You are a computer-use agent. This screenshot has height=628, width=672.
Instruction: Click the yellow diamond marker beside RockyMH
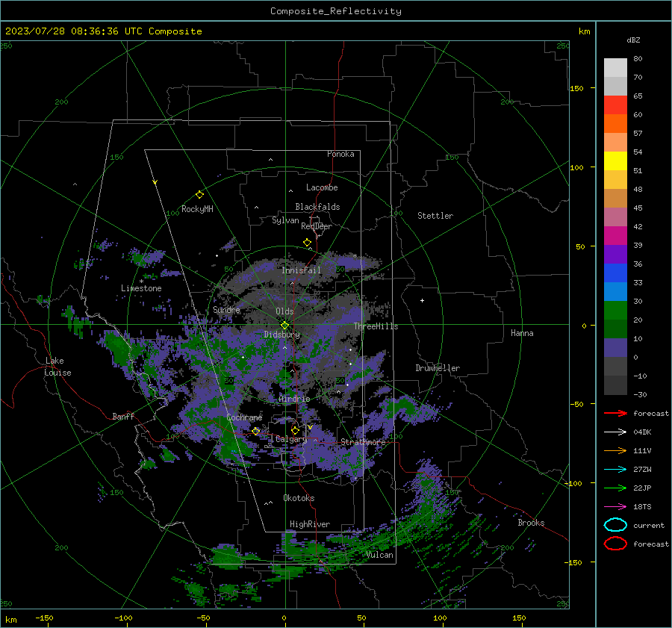(x=199, y=195)
